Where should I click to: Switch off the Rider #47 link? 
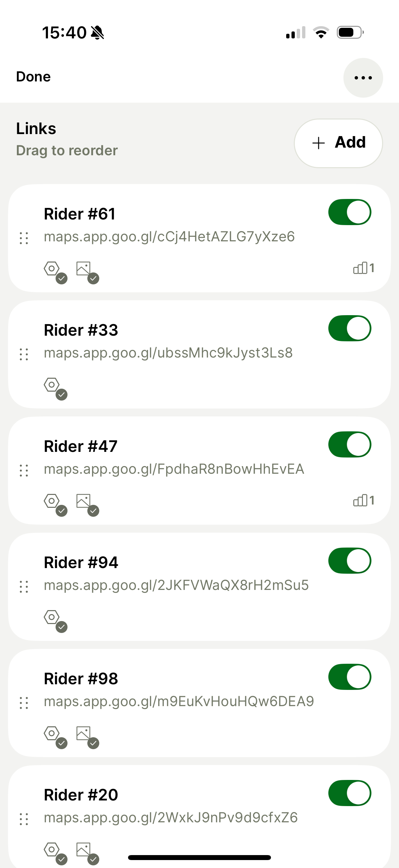349,445
